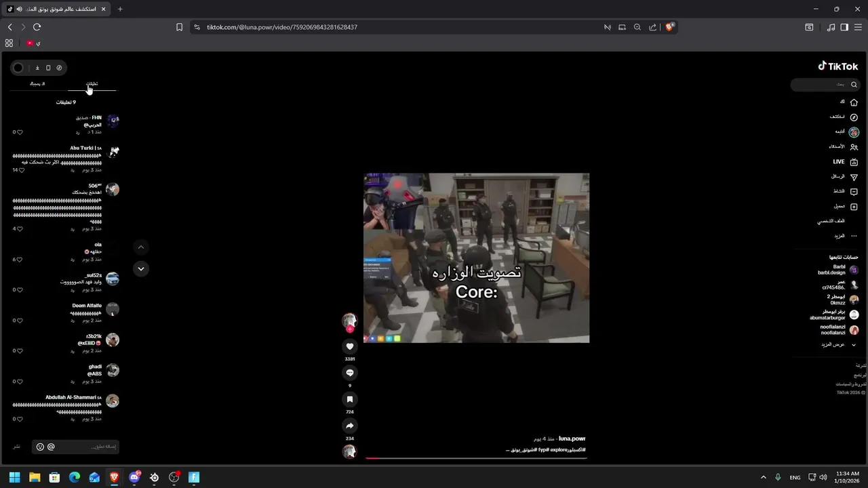Toggle Brave sidebar panel
868x488 pixels.
(844, 27)
